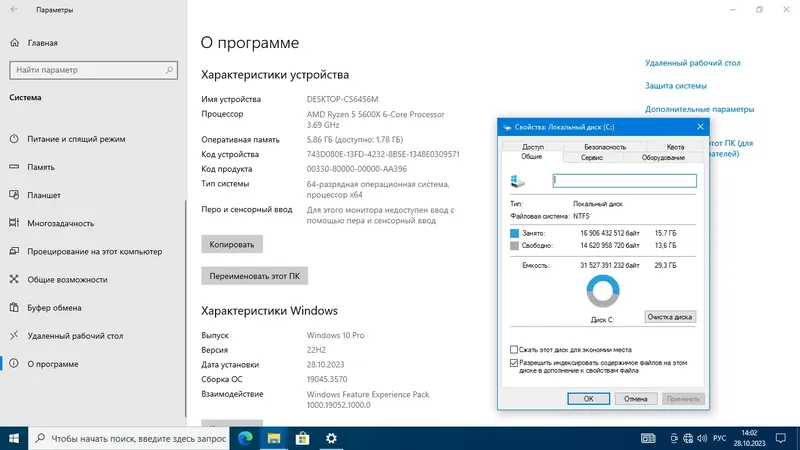Focus the disk label text field
This screenshot has height=450, width=800.
point(624,181)
